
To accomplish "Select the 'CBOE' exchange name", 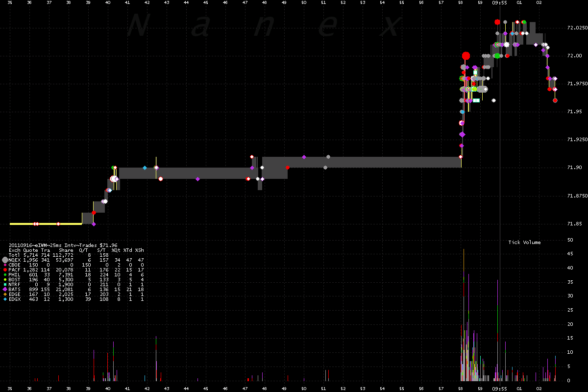I will (15, 265).
